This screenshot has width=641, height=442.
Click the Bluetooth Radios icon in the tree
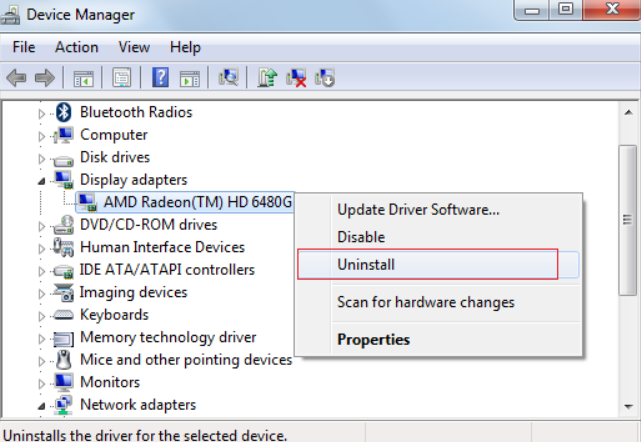pyautogui.click(x=63, y=112)
